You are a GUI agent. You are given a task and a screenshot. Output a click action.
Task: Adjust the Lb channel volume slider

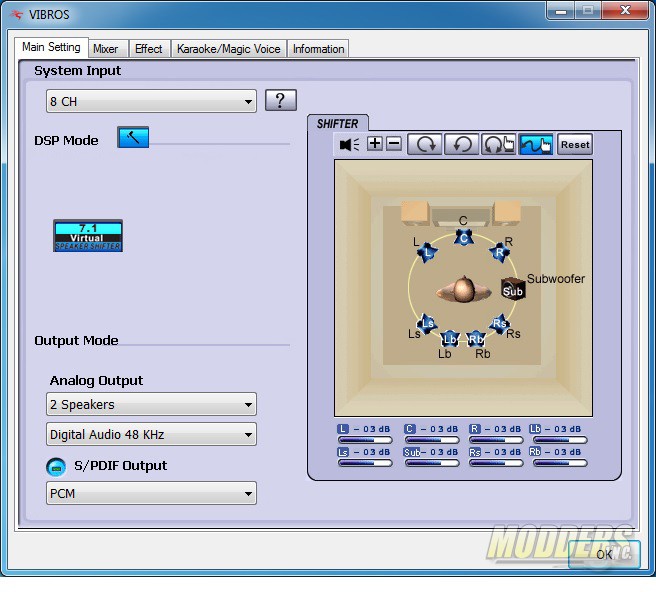point(560,440)
